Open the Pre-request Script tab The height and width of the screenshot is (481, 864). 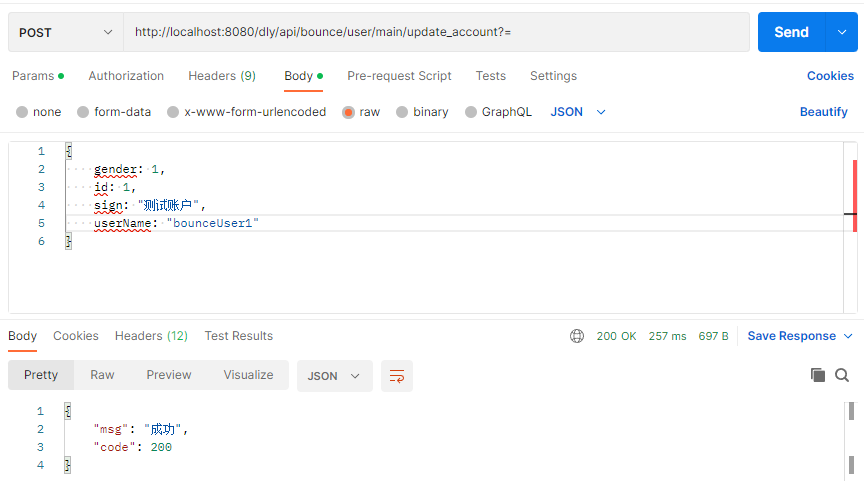(399, 76)
